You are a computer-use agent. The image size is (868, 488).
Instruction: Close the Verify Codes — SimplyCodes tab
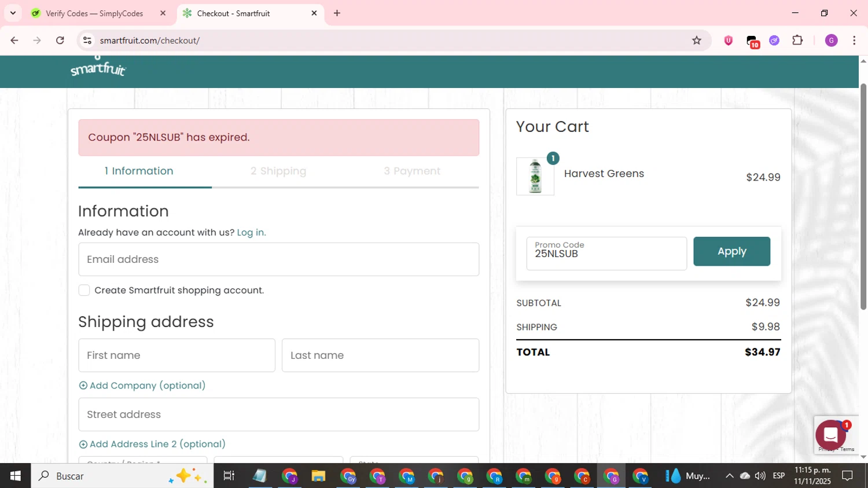tap(163, 13)
